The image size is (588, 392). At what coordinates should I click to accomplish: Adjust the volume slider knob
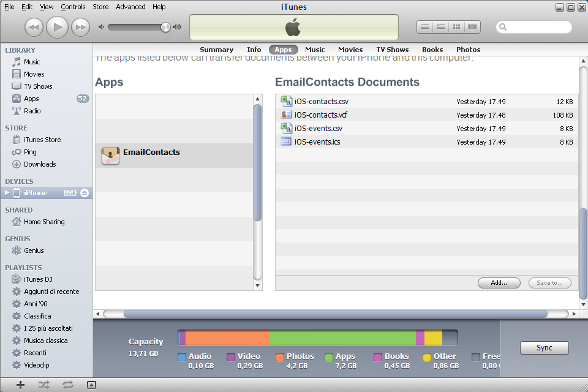[165, 27]
